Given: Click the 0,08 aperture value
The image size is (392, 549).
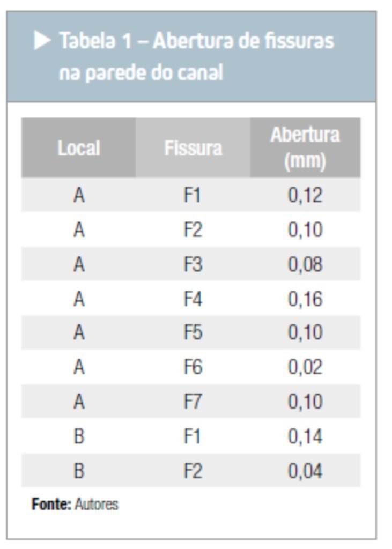Looking at the screenshot, I should point(305,264).
